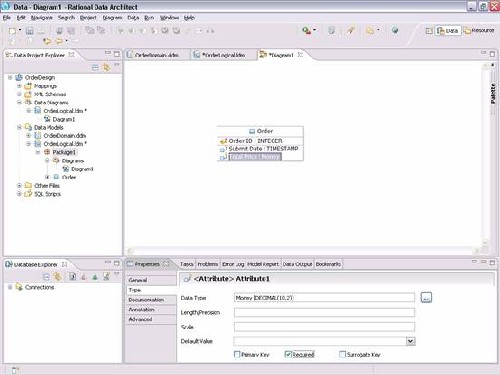
Task: Select Package1 in the project tree
Action: pos(64,152)
